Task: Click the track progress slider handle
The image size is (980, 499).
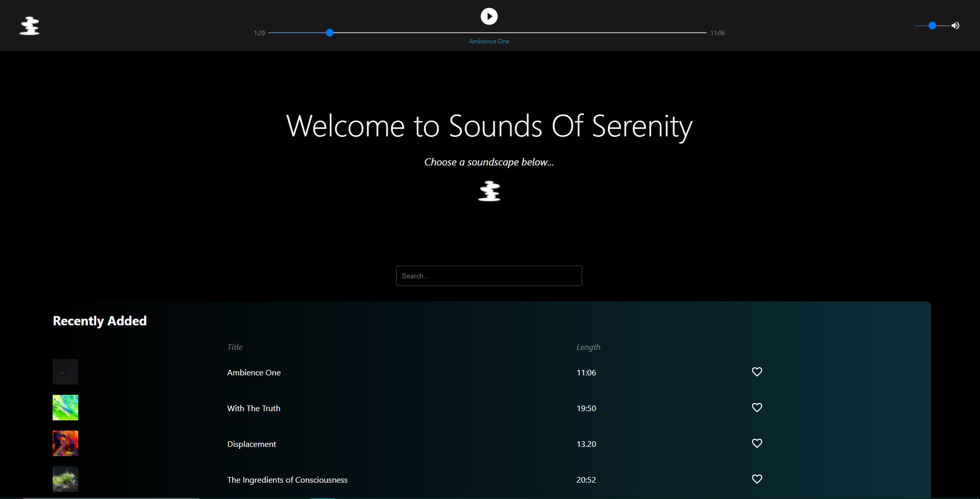Action: (330, 33)
